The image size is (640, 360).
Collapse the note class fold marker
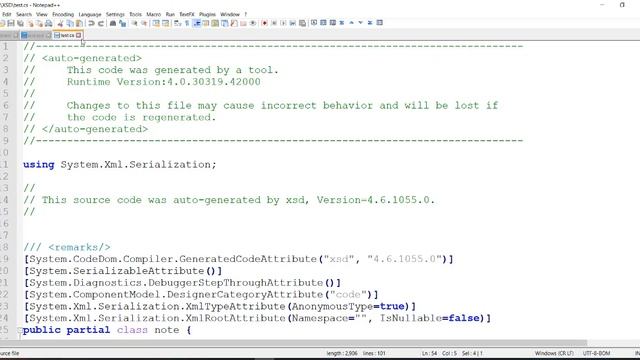point(19,330)
